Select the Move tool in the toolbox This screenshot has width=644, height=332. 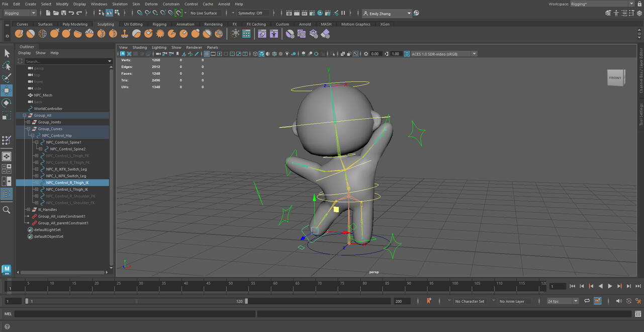[x=7, y=91]
